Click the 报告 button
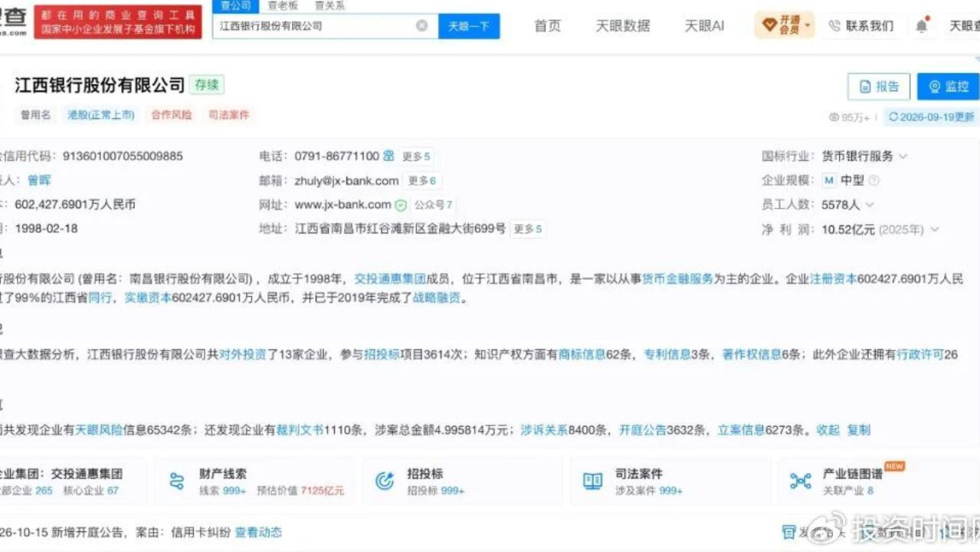The image size is (980, 552). tap(879, 87)
